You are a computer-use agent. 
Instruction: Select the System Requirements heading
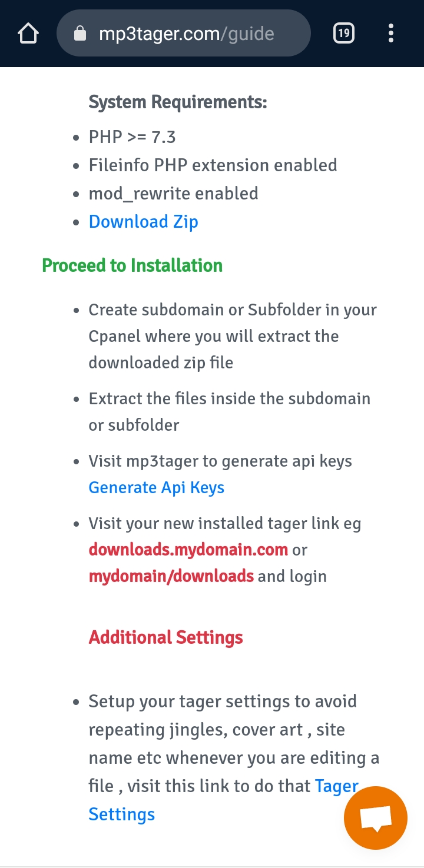coord(178,102)
